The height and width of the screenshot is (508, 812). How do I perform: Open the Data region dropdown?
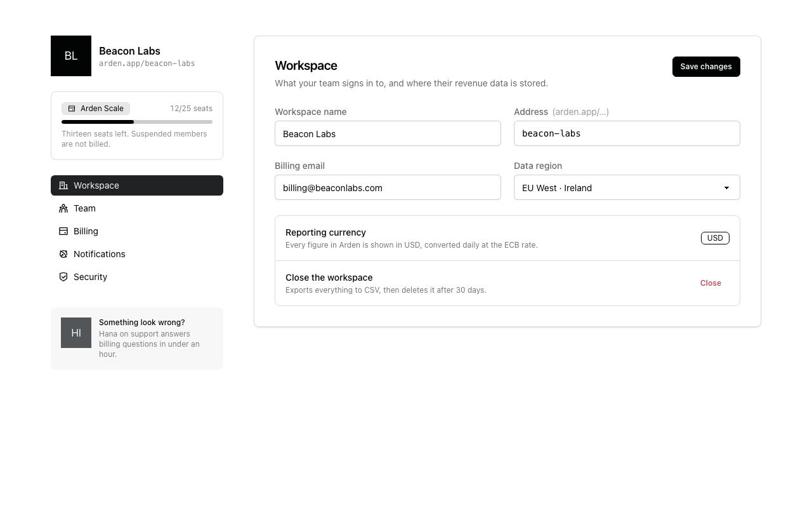[x=627, y=187]
